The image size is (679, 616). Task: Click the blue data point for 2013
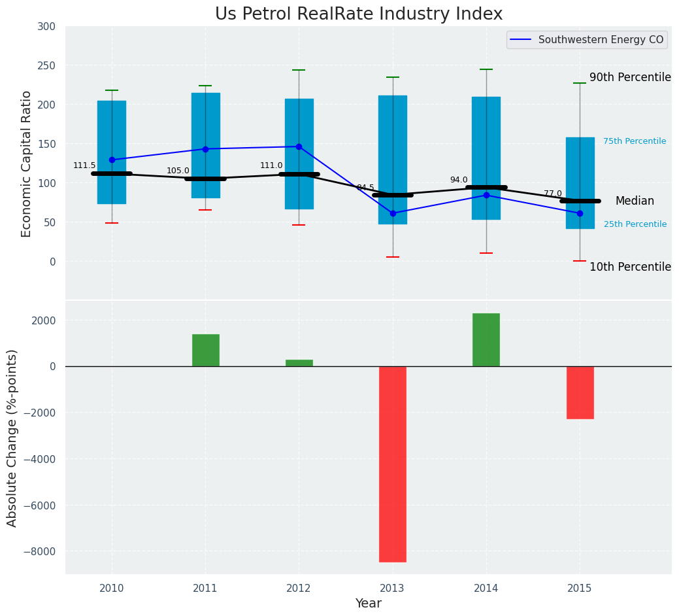click(x=393, y=213)
